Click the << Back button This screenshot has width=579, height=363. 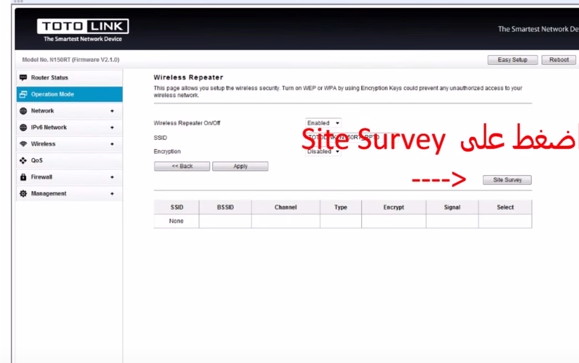182,166
